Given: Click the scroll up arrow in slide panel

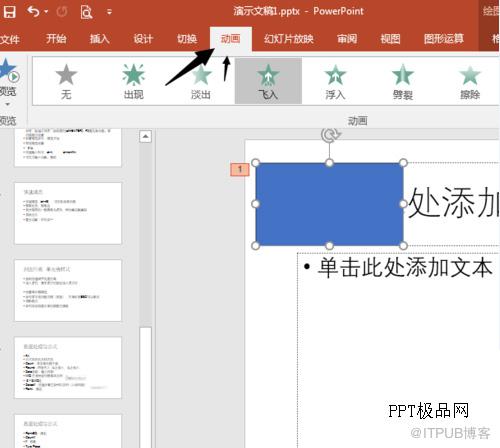Looking at the screenshot, I should tap(145, 136).
